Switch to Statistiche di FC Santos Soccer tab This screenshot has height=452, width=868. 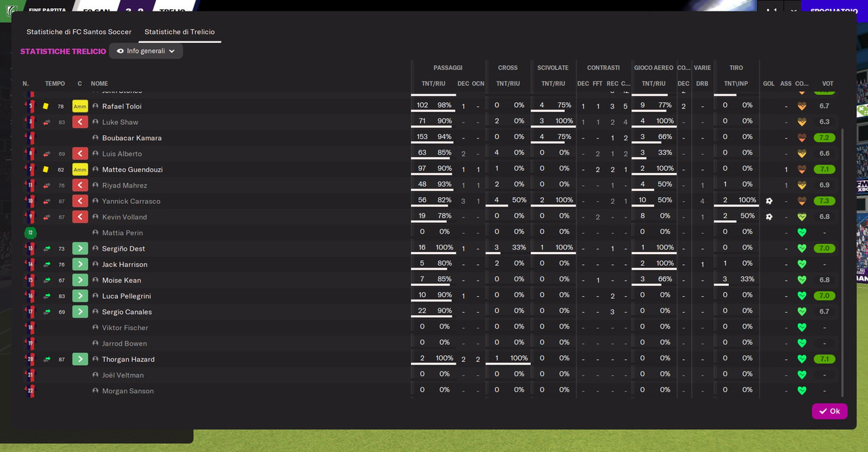coord(79,32)
